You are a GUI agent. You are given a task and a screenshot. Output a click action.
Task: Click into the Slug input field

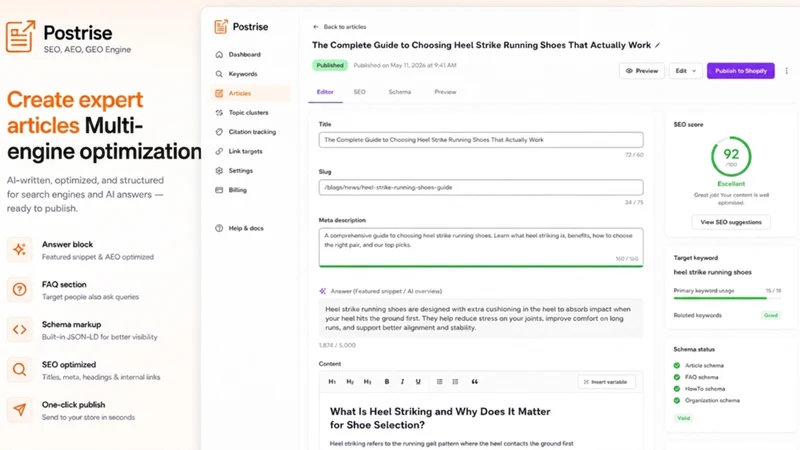481,187
